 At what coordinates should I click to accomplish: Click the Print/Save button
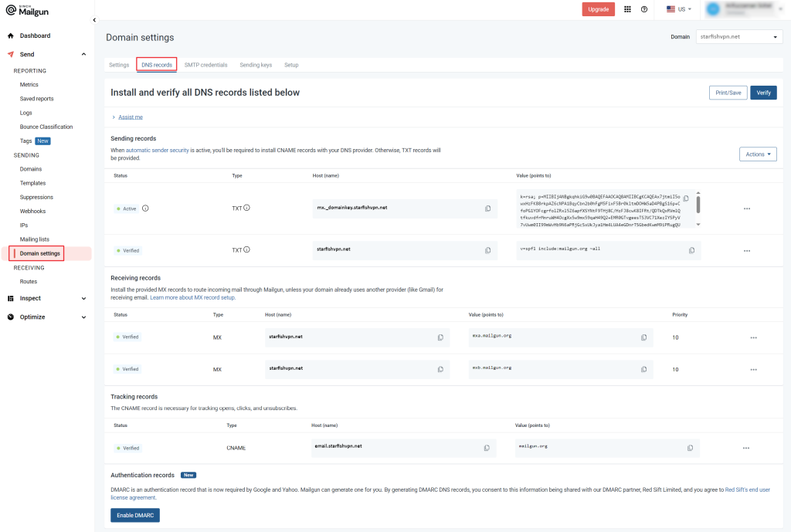[x=728, y=93]
